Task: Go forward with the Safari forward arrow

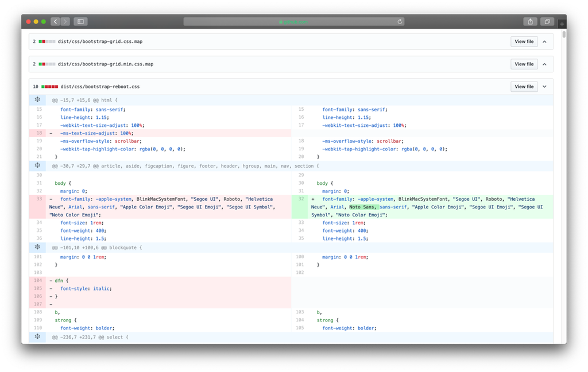Action: [65, 22]
